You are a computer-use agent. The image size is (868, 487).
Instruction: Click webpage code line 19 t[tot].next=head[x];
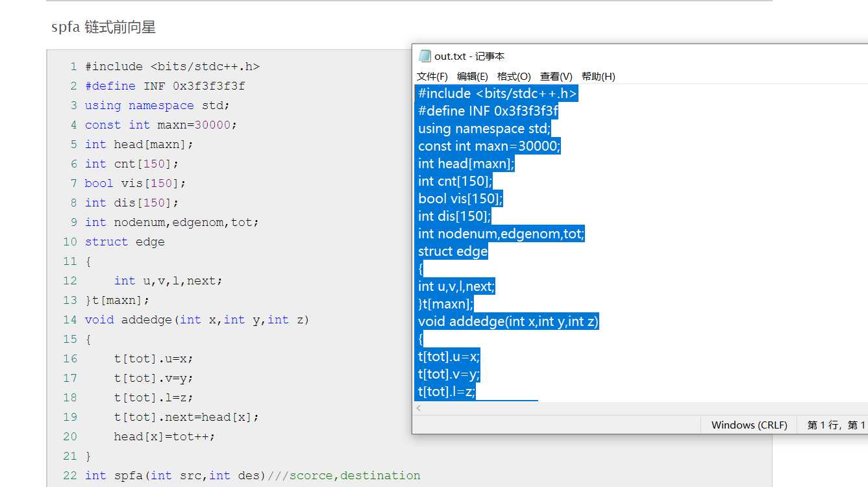(187, 417)
